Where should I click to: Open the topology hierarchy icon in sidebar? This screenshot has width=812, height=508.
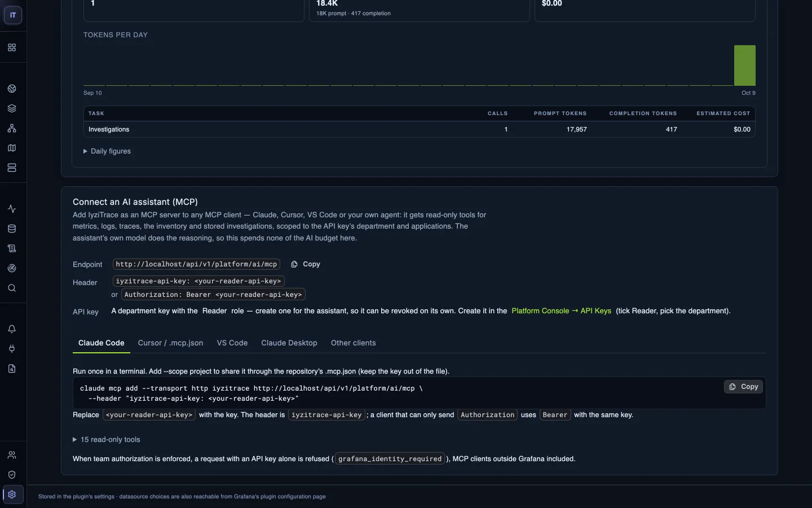12,128
